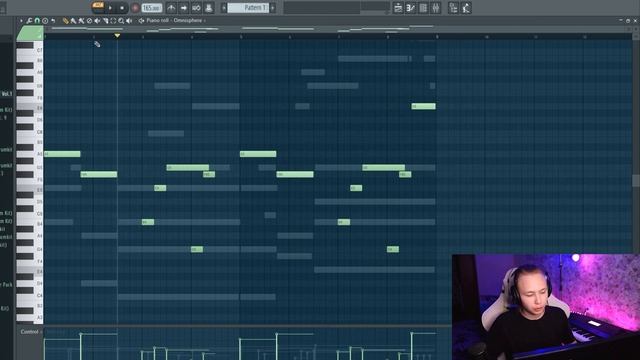Screen dimensions: 640x360
Task: Select the Paint brush tool
Action: (x=73, y=20)
